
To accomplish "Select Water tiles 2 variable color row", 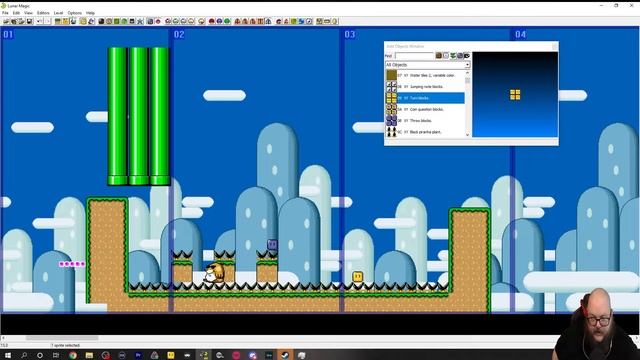I will [x=425, y=75].
